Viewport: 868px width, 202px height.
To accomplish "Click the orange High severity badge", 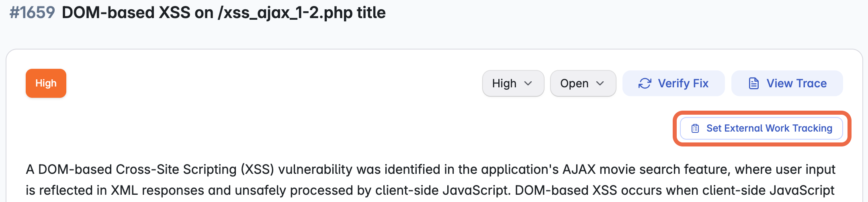I will [46, 83].
